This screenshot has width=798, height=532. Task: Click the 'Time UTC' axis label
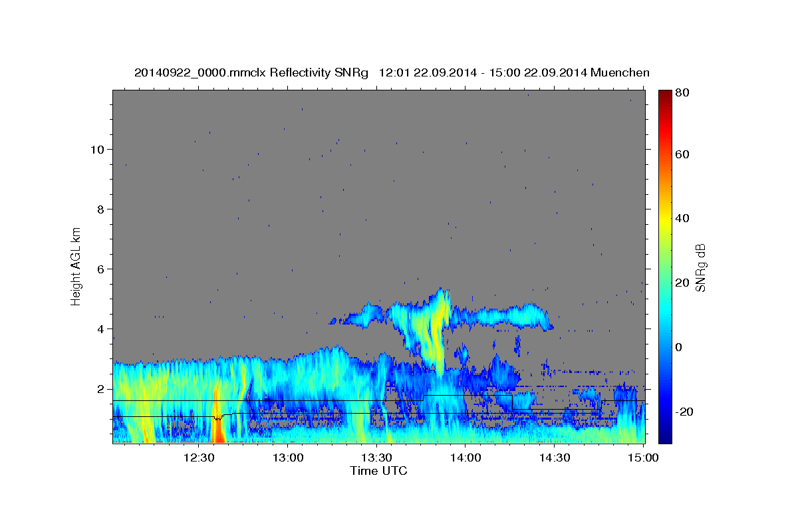click(378, 471)
